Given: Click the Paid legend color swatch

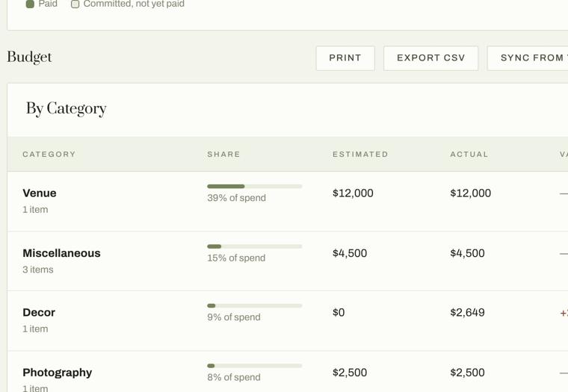Looking at the screenshot, I should [30, 4].
